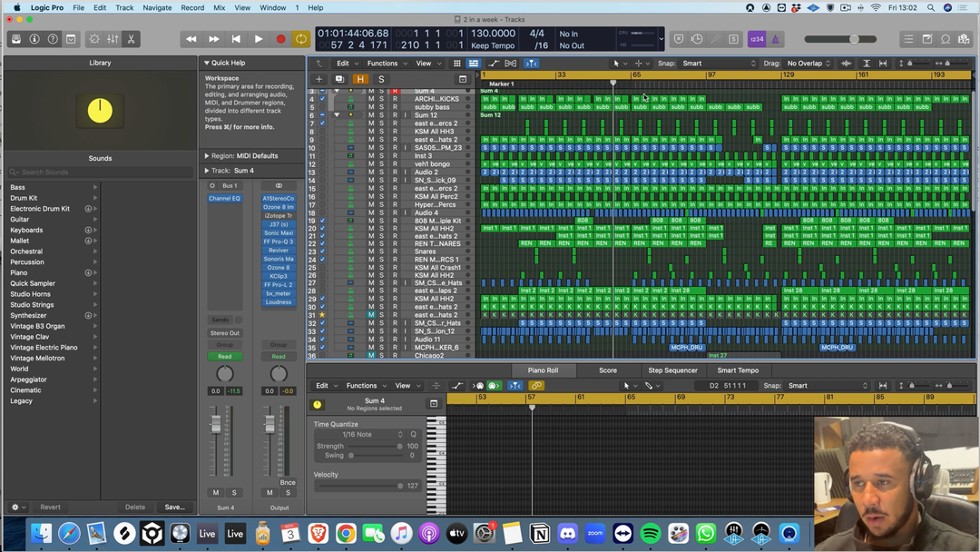Enable the count-in 1234 button

[x=756, y=39]
